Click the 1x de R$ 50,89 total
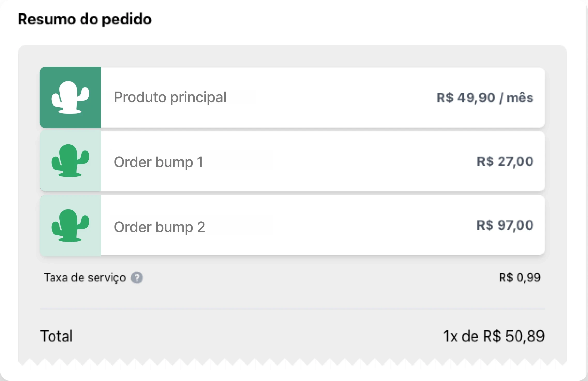The image size is (588, 381). pos(494,336)
